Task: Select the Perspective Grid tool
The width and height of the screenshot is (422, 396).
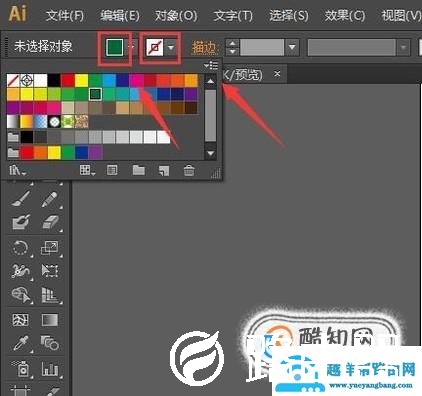Action: coord(50,295)
